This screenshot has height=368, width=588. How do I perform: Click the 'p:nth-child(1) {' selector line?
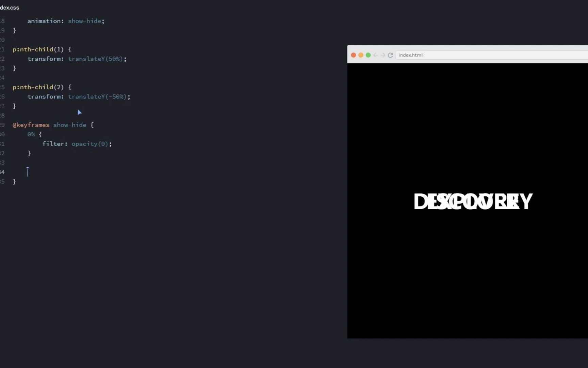42,49
